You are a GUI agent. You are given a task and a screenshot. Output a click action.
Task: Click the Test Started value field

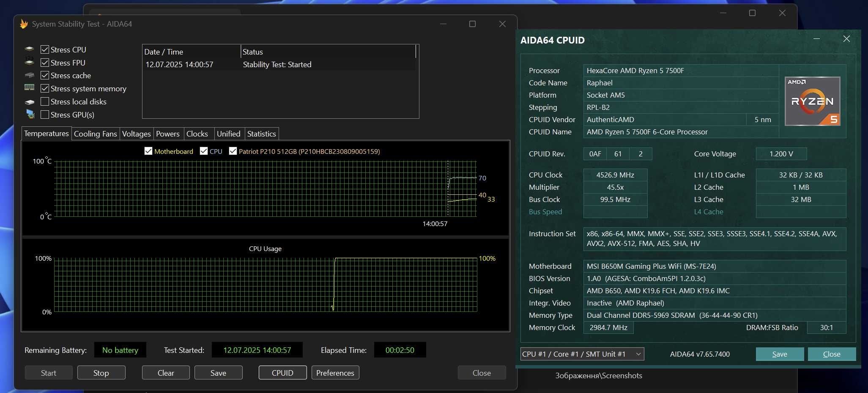click(x=257, y=350)
